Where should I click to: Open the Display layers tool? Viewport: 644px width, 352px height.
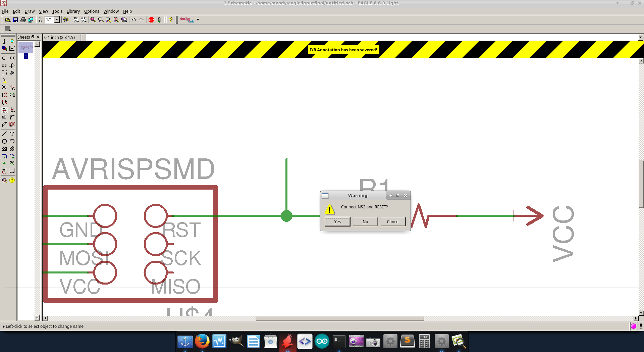[4, 49]
